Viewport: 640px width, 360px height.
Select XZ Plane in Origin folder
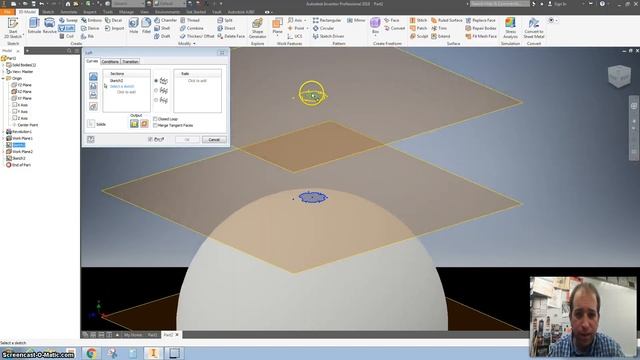click(21, 92)
